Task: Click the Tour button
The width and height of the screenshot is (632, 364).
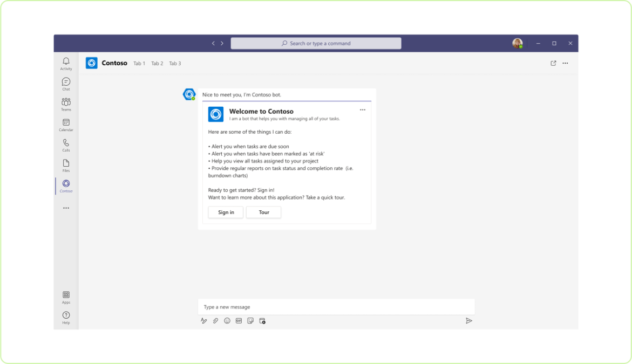Action: coord(263,212)
